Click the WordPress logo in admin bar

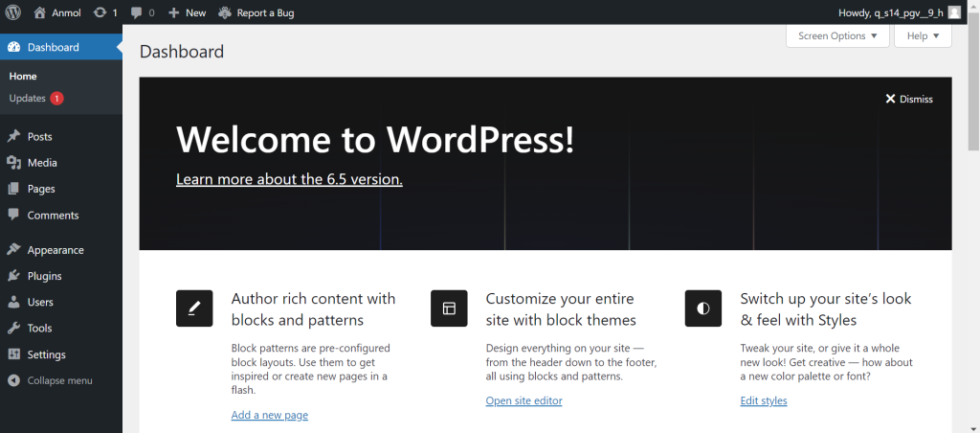point(13,12)
